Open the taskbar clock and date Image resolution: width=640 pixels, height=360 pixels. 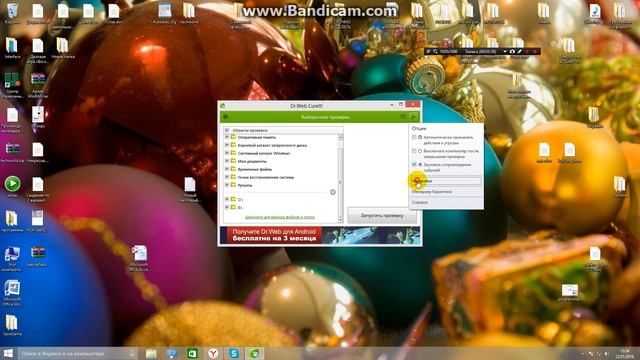(x=625, y=353)
